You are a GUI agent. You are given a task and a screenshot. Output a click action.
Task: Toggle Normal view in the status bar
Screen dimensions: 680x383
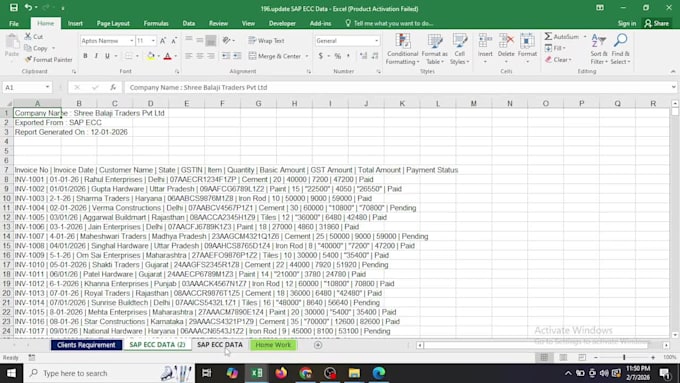[544, 357]
